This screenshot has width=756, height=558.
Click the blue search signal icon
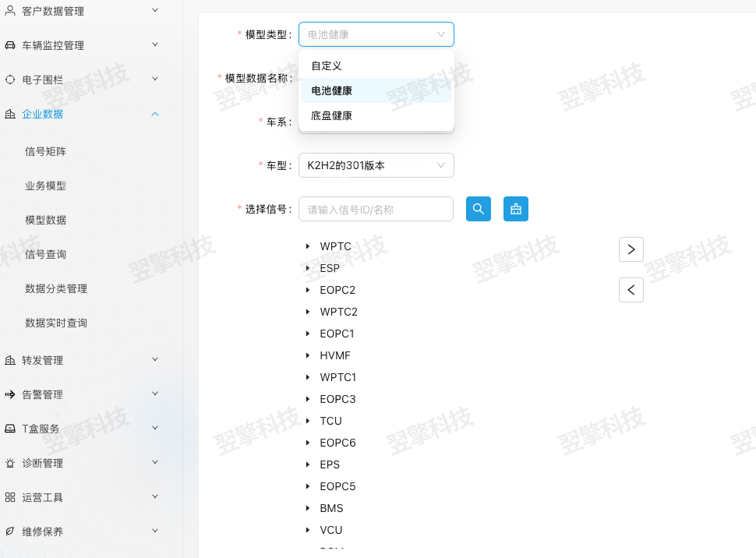(x=478, y=209)
